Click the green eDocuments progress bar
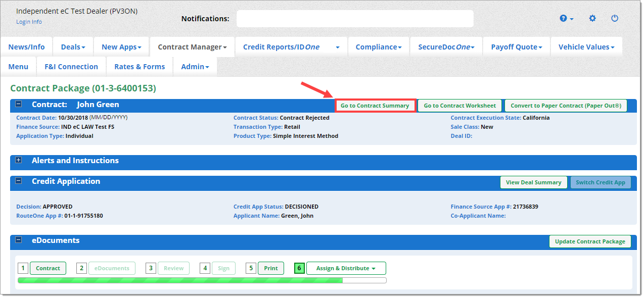Image resolution: width=644 pixels, height=298 pixels. [202, 280]
